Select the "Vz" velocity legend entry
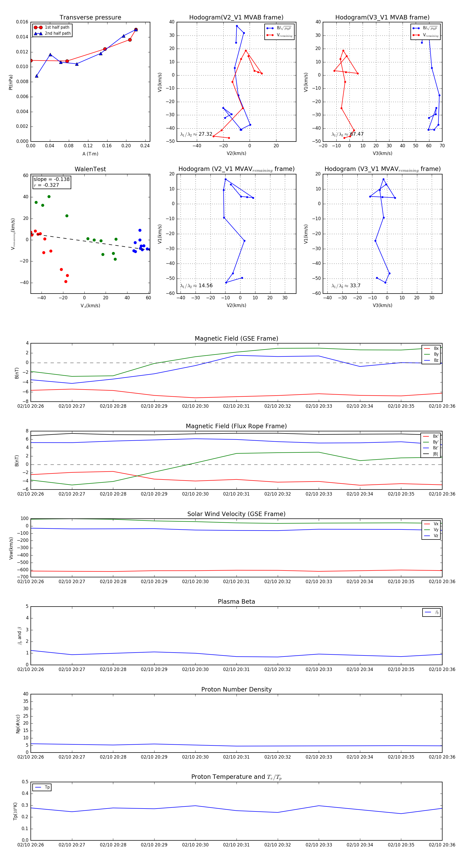Viewport: 473px width, 868px height. (x=431, y=536)
